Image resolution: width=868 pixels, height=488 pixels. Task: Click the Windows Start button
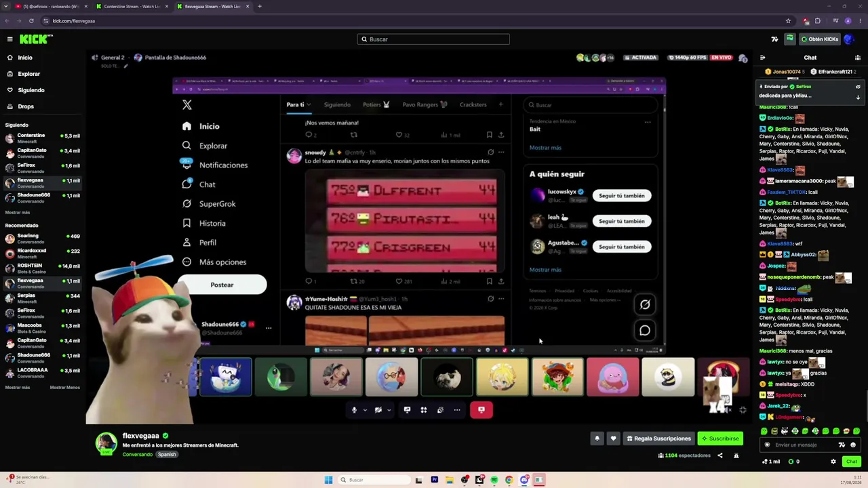[x=329, y=480]
